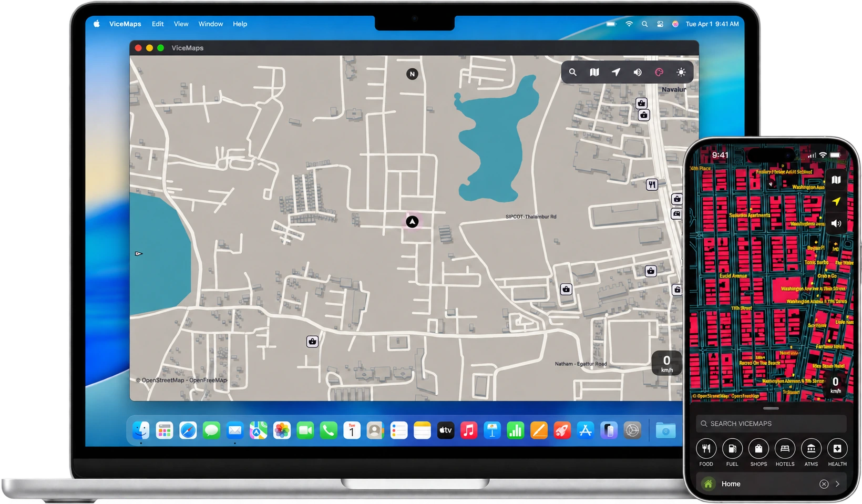Click the N compass indicator on map
This screenshot has height=504, width=862.
[413, 74]
